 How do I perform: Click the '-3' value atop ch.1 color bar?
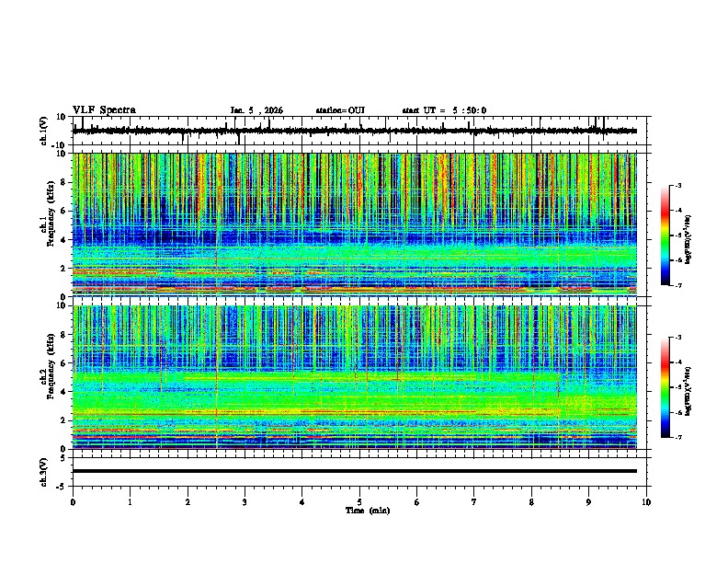[677, 185]
